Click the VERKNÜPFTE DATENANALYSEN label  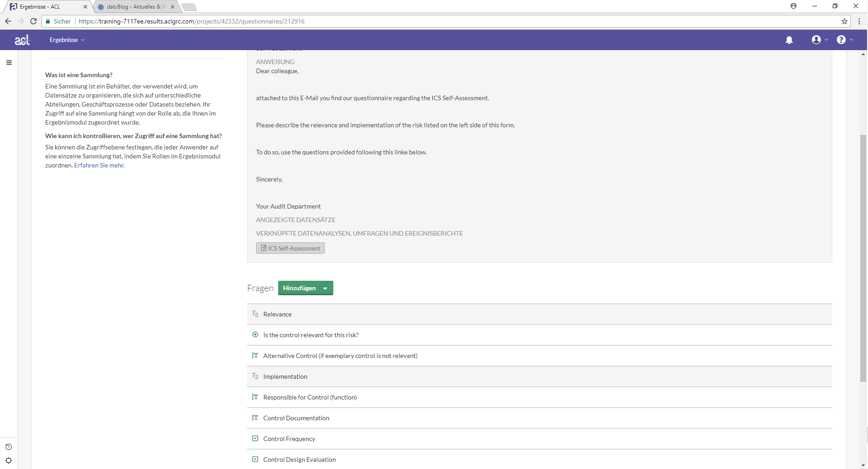359,233
